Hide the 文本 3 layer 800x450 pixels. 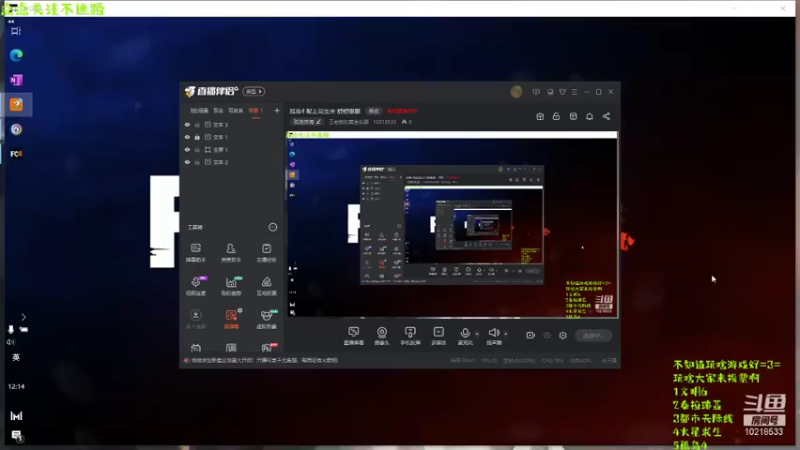pyautogui.click(x=187, y=124)
